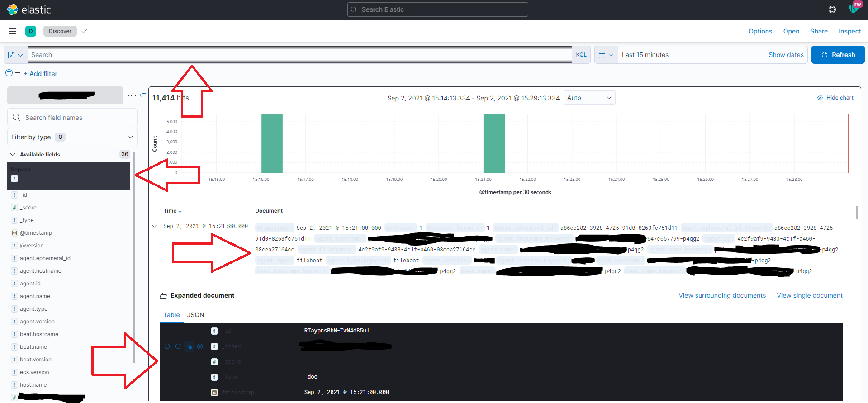The image size is (868, 403).
Task: Filter for _index value plus icon
Action: 167,346
